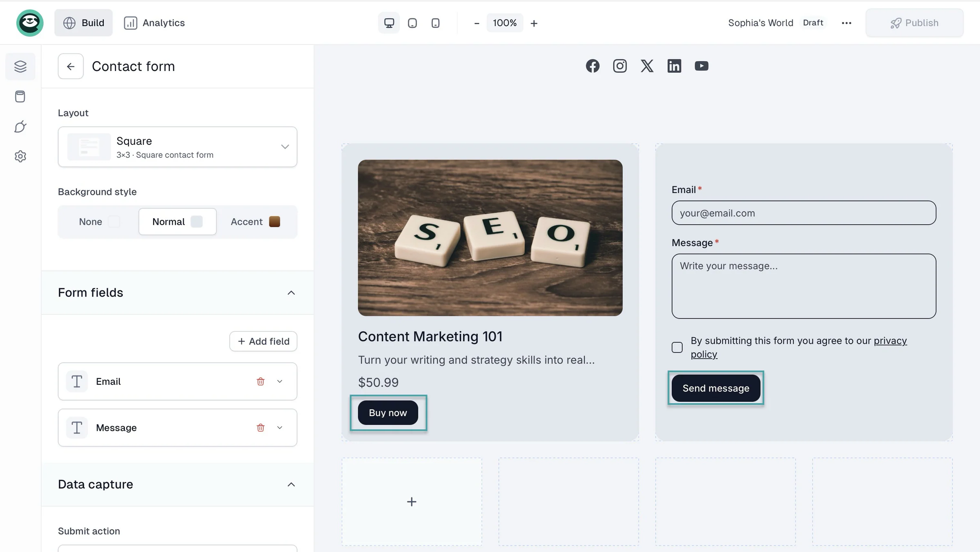Open the YouTube social icon
This screenshot has height=552, width=980.
[702, 66]
